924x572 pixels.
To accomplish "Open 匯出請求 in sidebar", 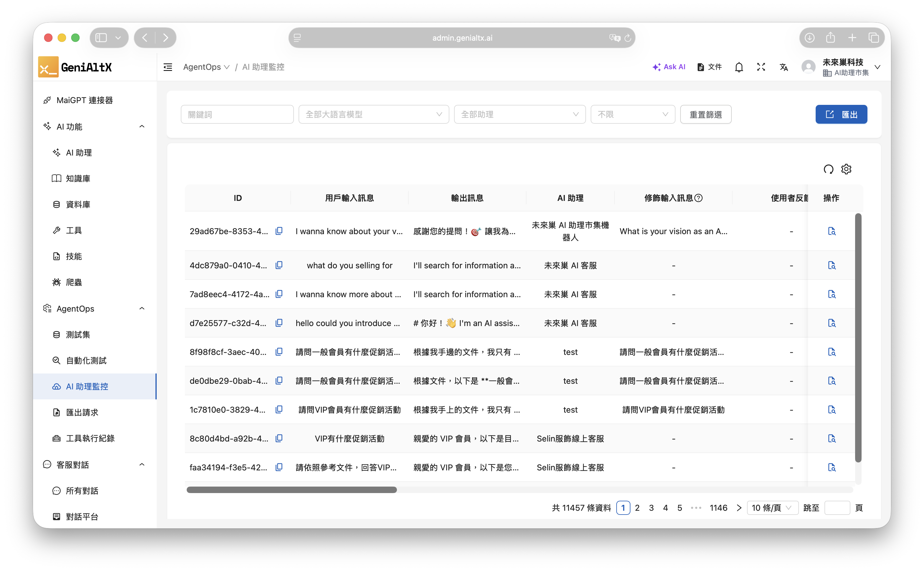I will 82,412.
